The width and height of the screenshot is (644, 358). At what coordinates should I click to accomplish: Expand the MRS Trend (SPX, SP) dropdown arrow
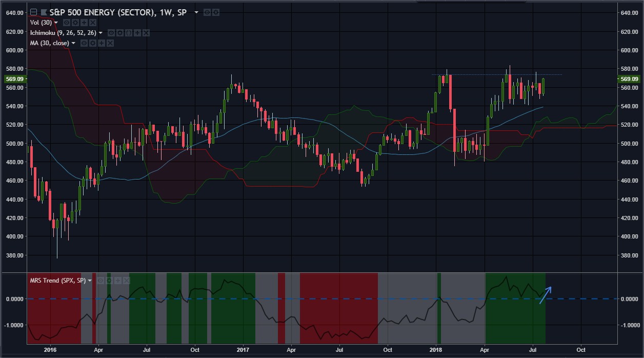90,281
